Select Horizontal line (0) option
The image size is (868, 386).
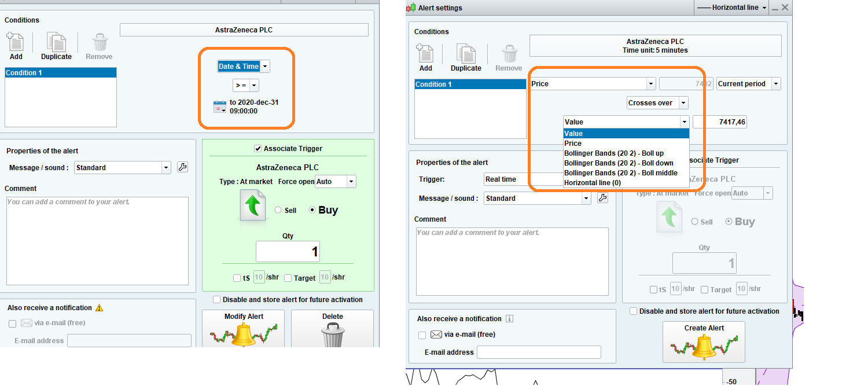coord(626,183)
